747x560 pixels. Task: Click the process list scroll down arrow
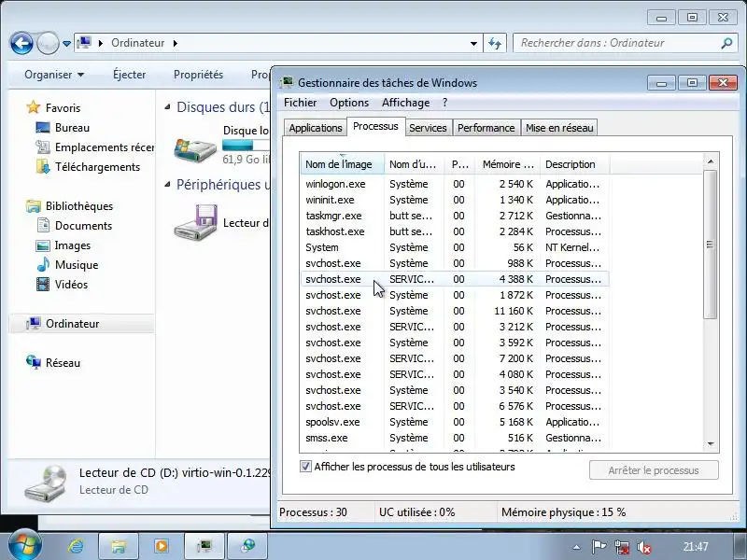click(711, 444)
